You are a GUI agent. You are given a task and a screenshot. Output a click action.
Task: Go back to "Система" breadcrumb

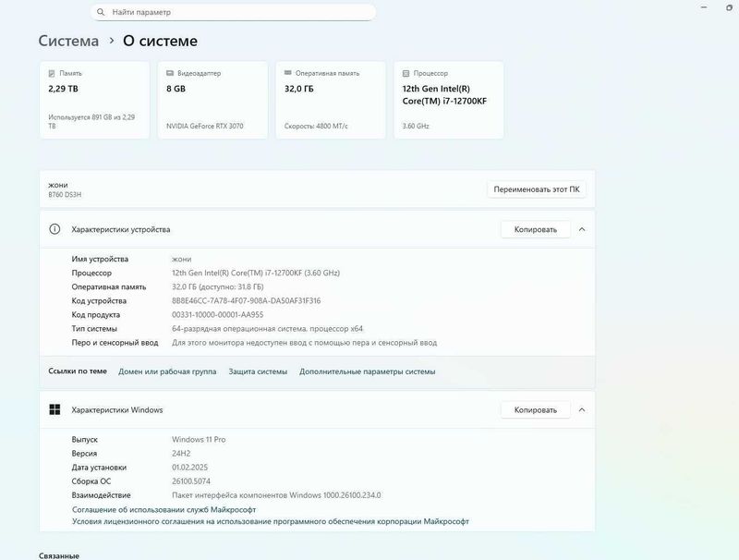point(68,41)
